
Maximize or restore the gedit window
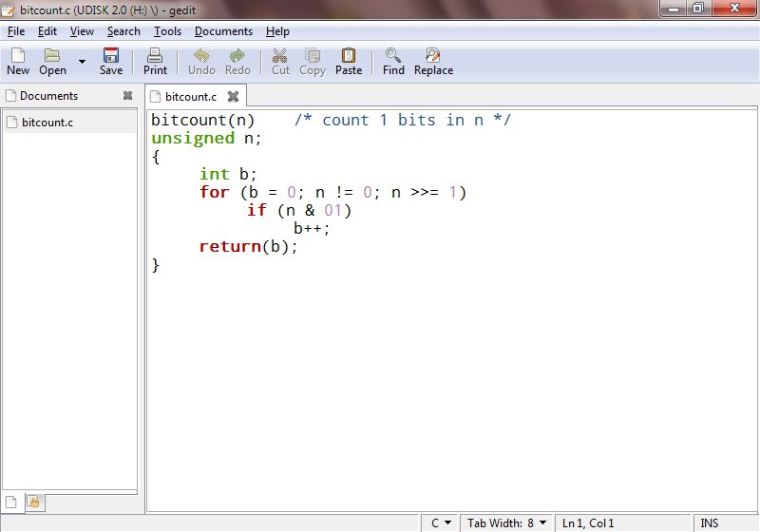[698, 9]
